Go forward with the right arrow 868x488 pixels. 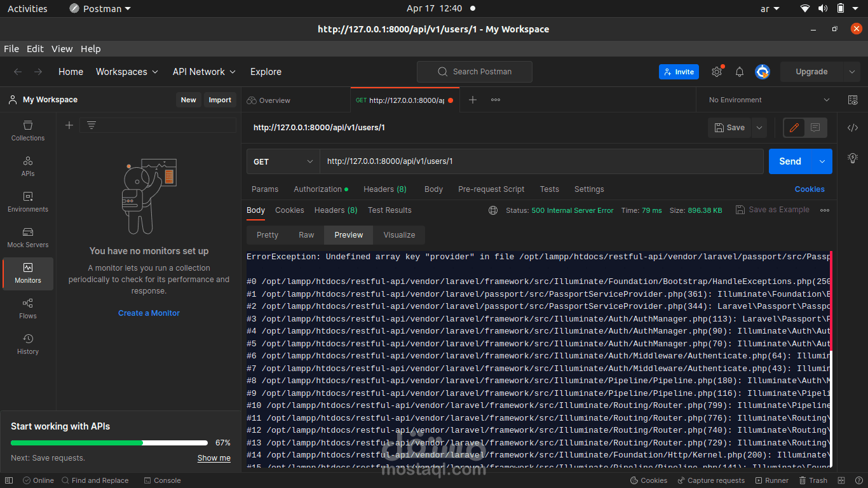(x=38, y=72)
